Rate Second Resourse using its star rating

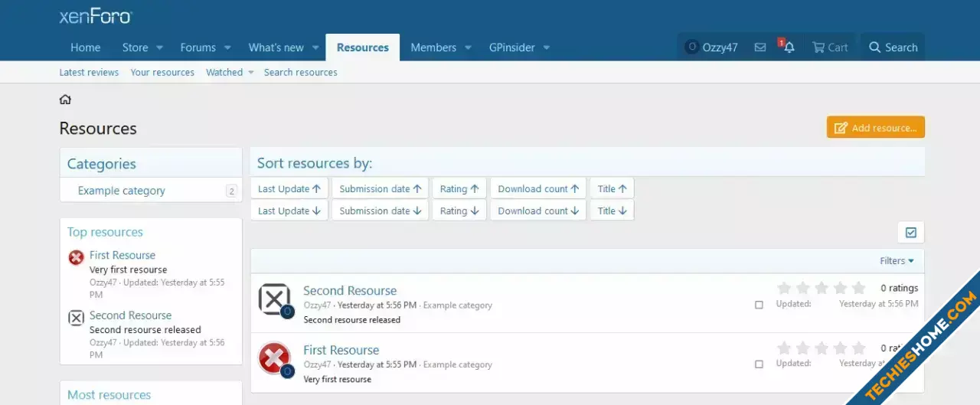(822, 288)
